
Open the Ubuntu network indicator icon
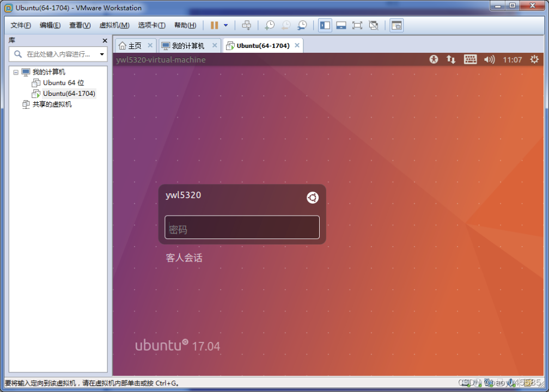450,59
